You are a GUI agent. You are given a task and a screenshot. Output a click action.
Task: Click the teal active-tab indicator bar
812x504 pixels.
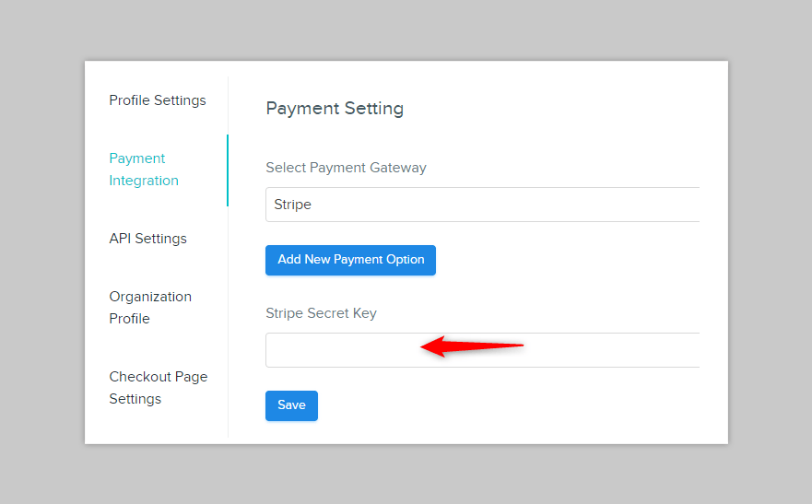click(x=228, y=170)
